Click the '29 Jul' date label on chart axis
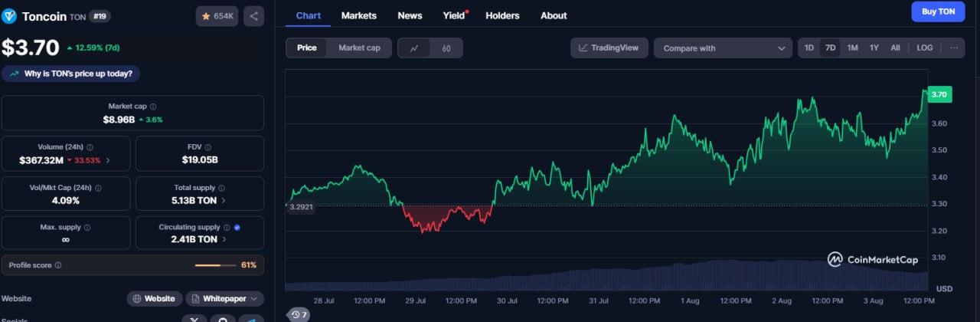 click(x=415, y=301)
